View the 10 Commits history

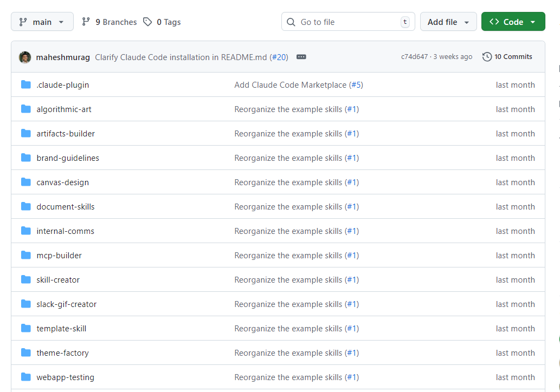point(507,57)
